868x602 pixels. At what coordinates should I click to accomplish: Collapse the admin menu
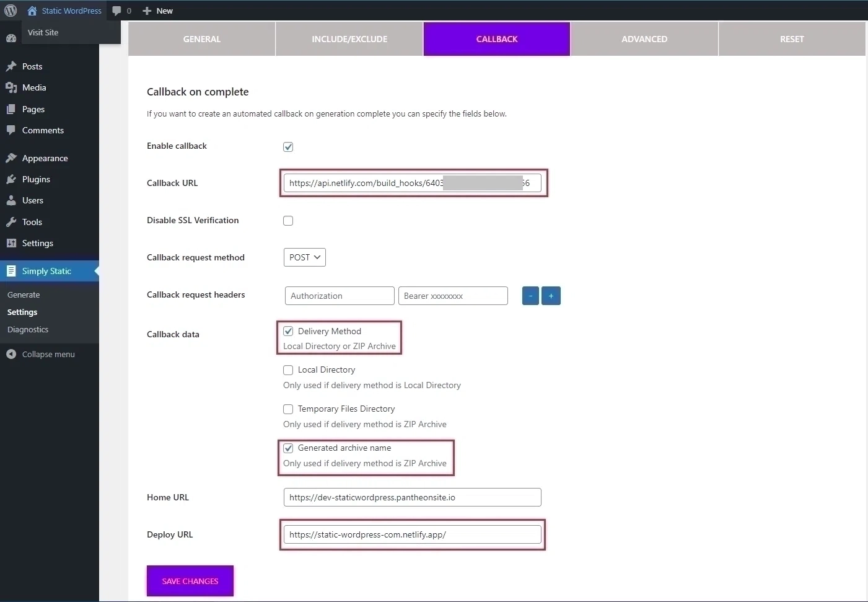coord(48,354)
